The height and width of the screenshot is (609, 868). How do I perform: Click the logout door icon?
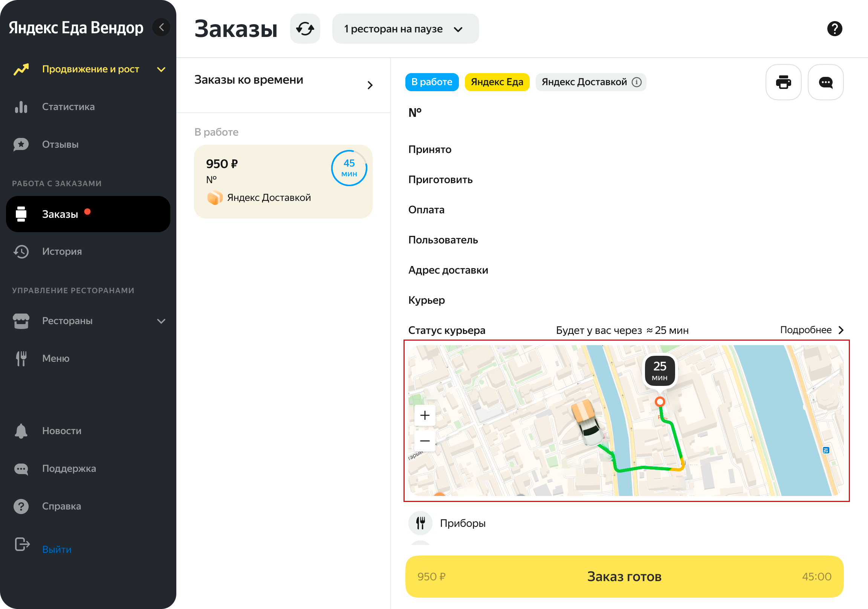22,544
